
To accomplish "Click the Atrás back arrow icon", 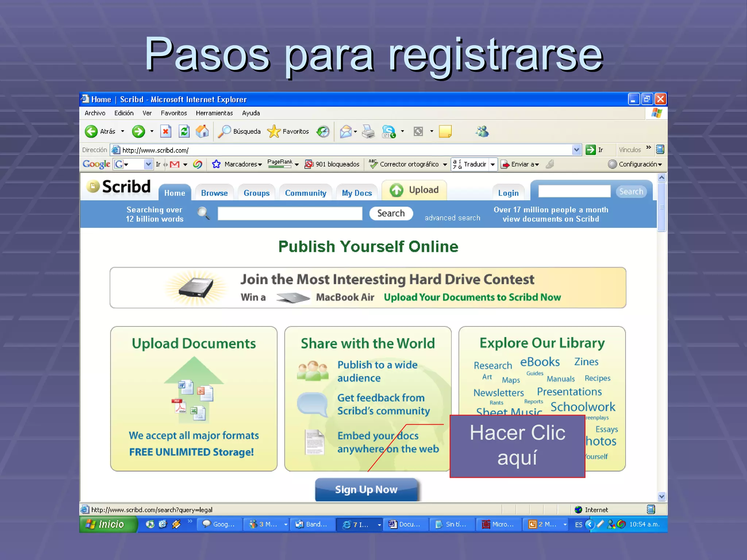I will (91, 131).
